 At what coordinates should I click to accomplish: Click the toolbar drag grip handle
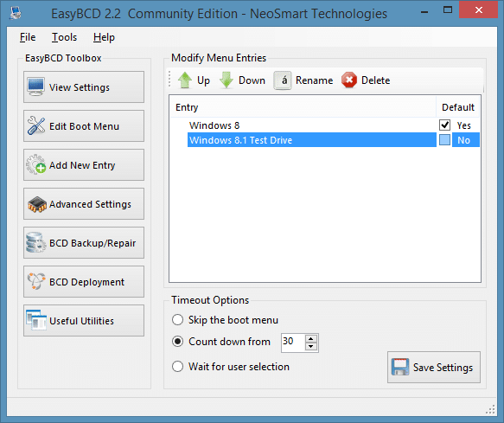169,79
